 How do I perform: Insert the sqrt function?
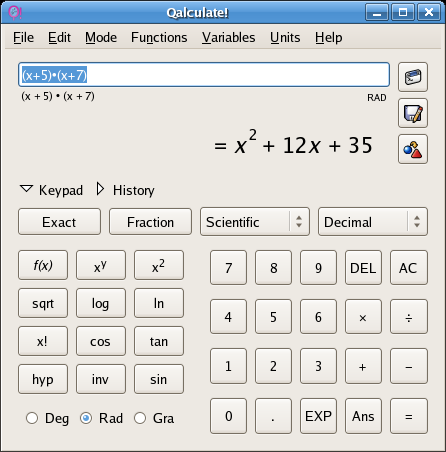tap(43, 303)
